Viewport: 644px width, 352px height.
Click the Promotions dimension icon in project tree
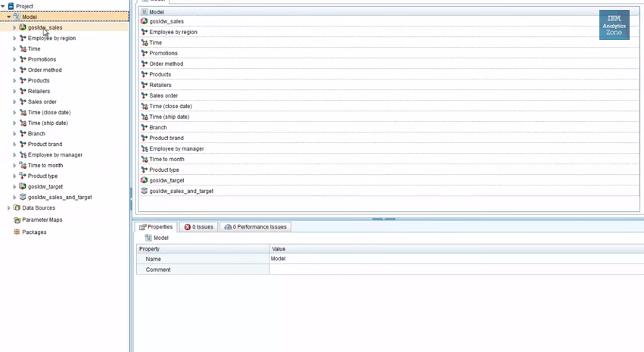tap(23, 59)
